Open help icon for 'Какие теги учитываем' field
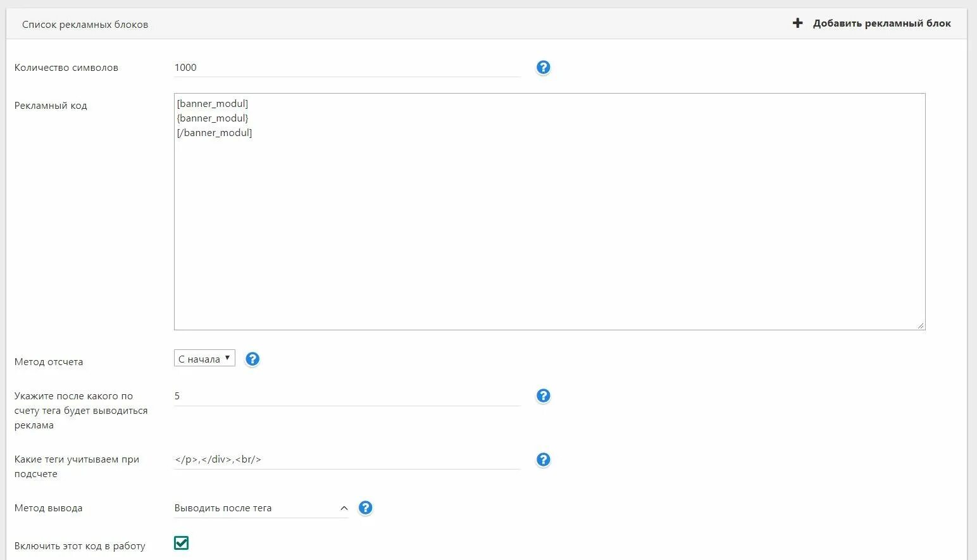977x560 pixels. [x=543, y=459]
